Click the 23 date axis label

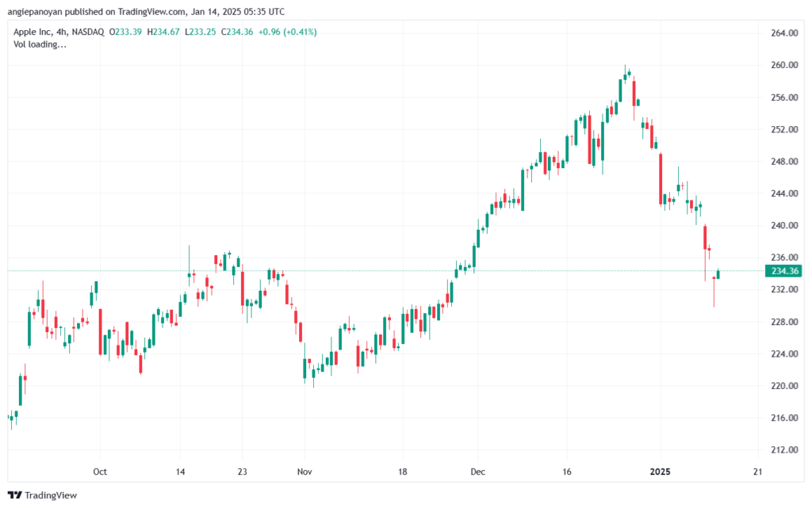[x=243, y=472]
